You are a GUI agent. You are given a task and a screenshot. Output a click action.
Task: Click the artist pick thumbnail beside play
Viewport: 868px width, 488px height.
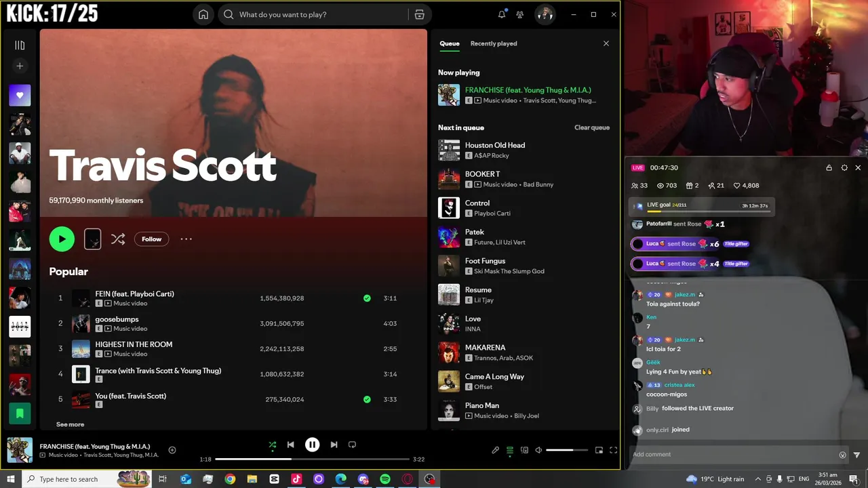(92, 239)
